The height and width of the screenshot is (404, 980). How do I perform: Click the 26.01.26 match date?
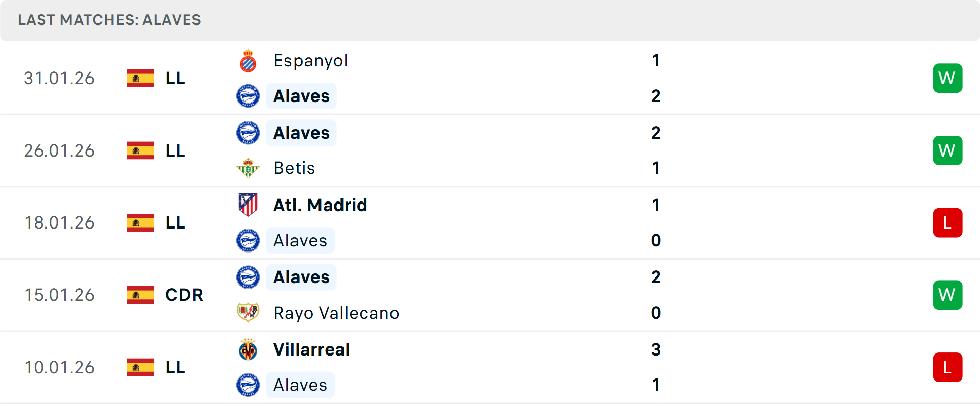click(59, 150)
